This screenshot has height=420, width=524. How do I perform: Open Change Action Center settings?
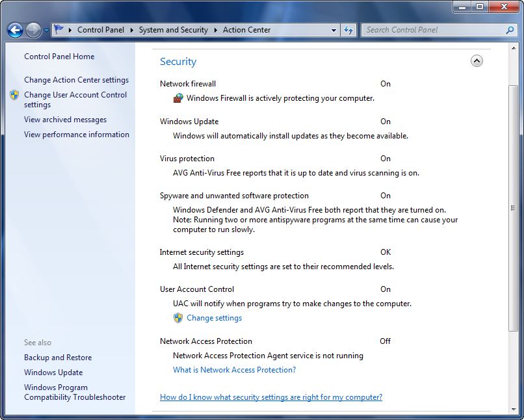click(x=76, y=80)
